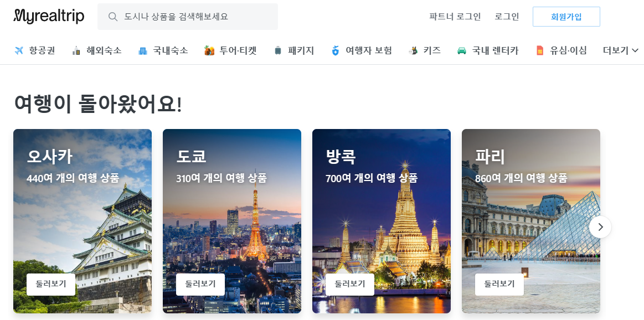Open the 키즈 menu item
This screenshot has height=320, width=644.
425,50
